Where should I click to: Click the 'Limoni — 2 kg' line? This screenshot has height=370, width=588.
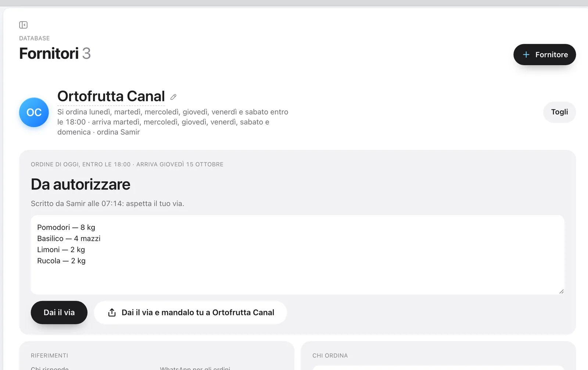61,250
